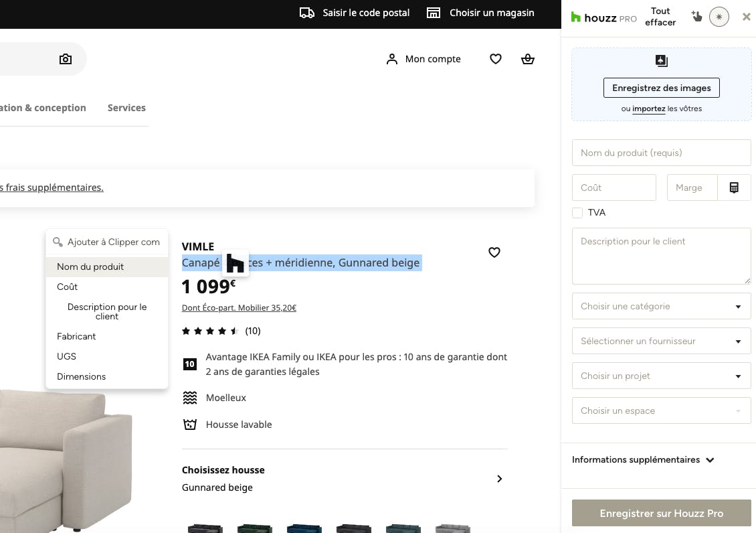Open Sélectionner un fournisseur dropdown

click(661, 341)
